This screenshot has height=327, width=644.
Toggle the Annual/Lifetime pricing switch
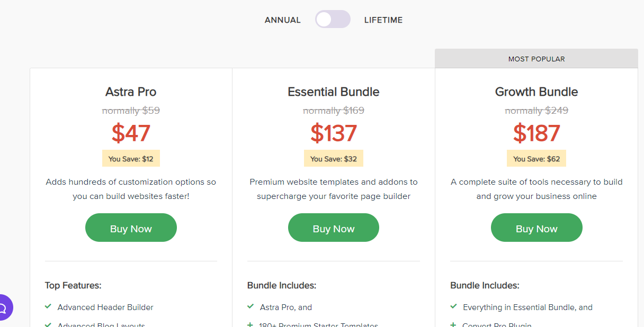point(333,20)
